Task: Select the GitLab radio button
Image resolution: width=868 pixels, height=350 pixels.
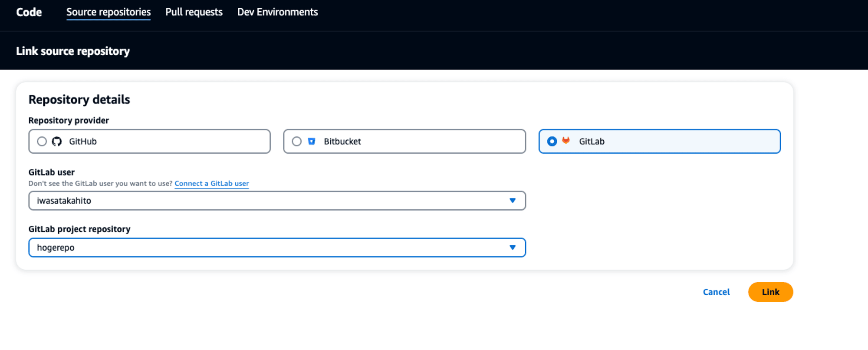Action: point(552,142)
